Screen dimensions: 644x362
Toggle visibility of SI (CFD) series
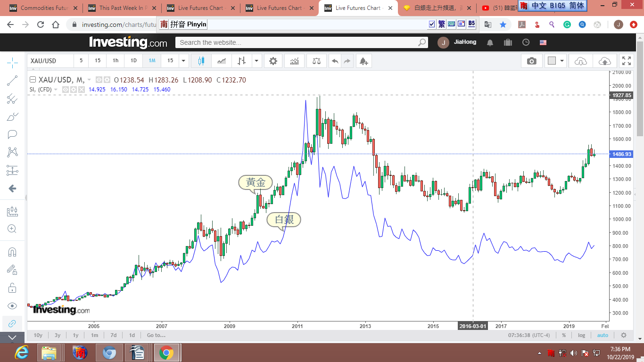point(66,90)
